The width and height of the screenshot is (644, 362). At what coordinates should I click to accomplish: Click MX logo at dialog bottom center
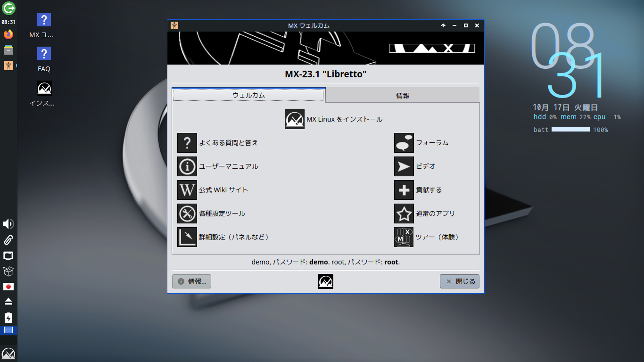(326, 281)
